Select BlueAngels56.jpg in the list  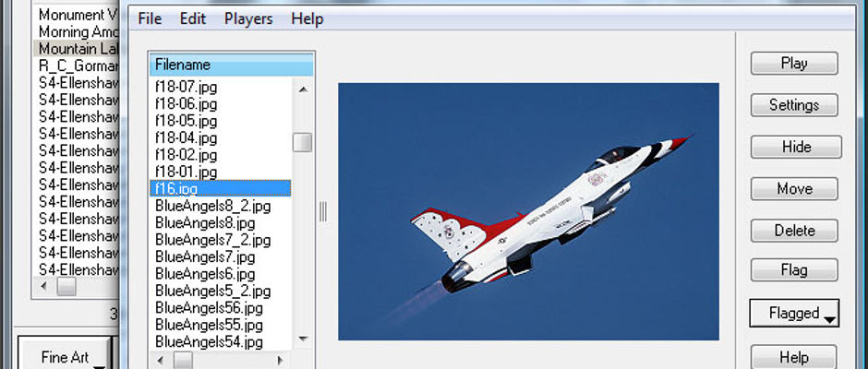(221, 307)
